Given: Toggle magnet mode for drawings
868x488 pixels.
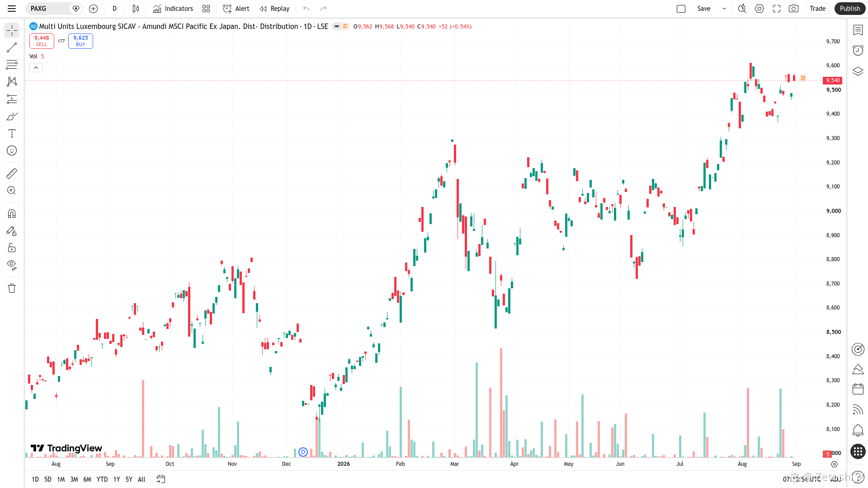Looking at the screenshot, I should click(12, 214).
